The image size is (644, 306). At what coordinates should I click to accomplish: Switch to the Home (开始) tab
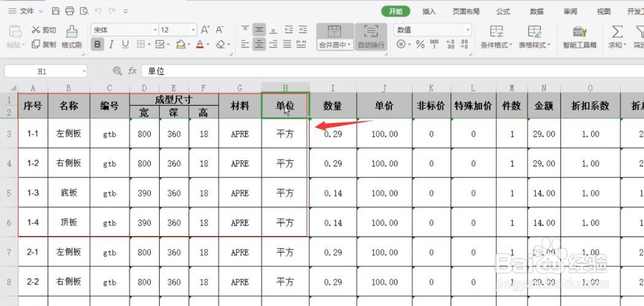click(x=396, y=12)
